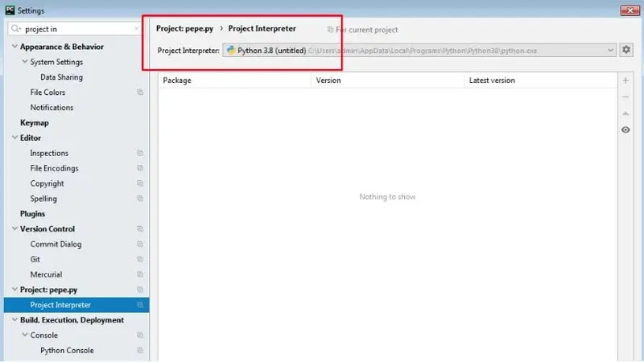The width and height of the screenshot is (644, 362).
Task: Click the search magnifier icon
Action: pyautogui.click(x=15, y=29)
